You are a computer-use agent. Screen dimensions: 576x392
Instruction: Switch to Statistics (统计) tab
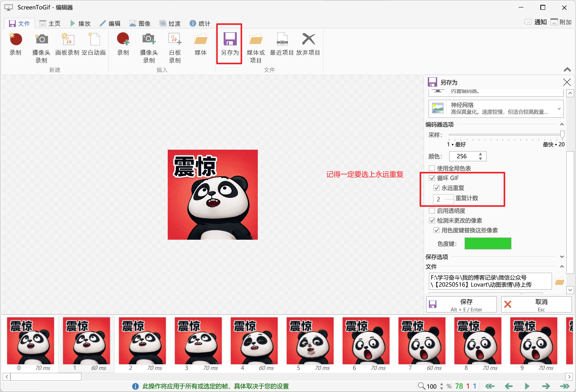200,23
